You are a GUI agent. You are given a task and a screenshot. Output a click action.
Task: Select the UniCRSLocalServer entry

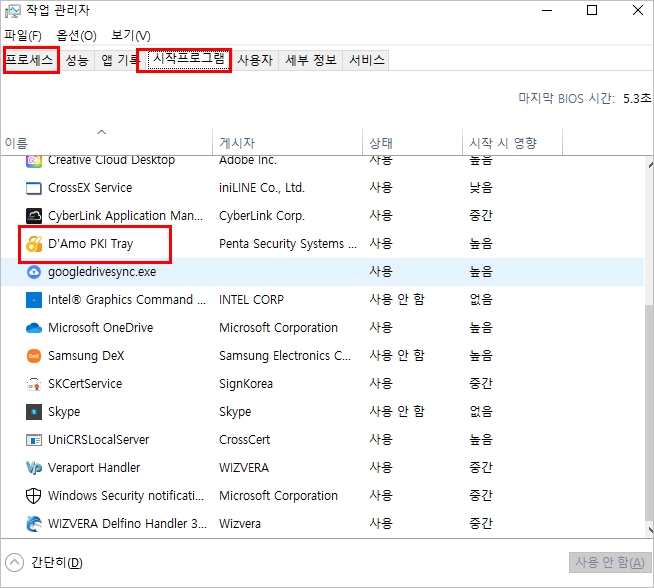coord(98,440)
